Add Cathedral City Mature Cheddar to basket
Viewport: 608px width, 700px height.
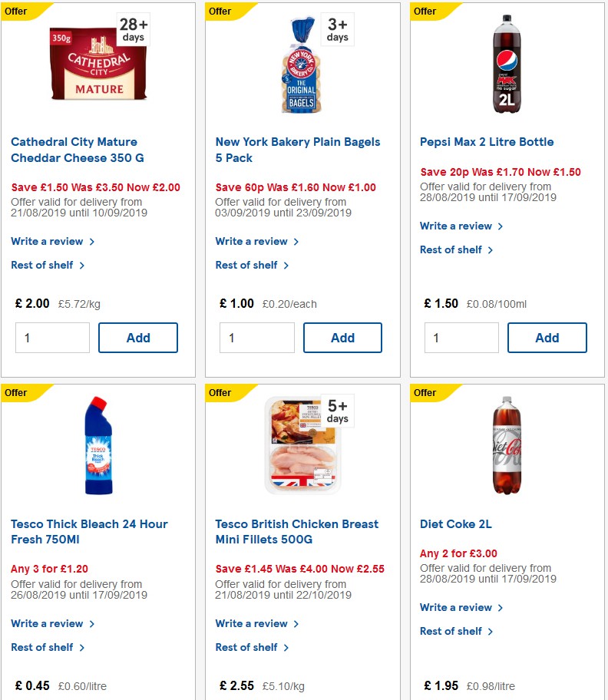coord(138,338)
